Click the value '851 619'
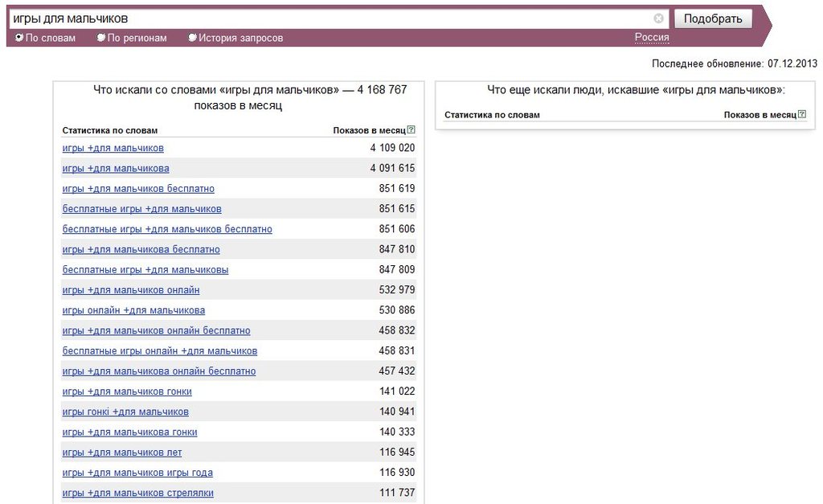823x504 pixels. tap(397, 188)
